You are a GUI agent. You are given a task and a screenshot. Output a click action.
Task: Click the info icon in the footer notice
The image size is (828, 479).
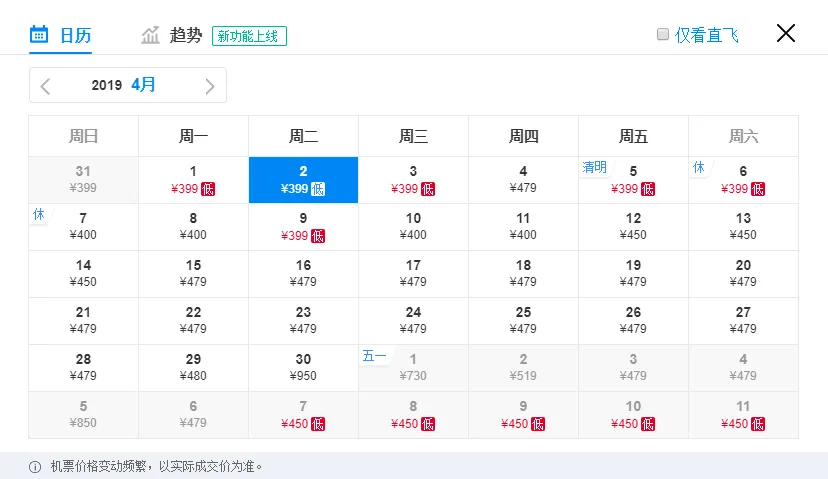tap(35, 467)
